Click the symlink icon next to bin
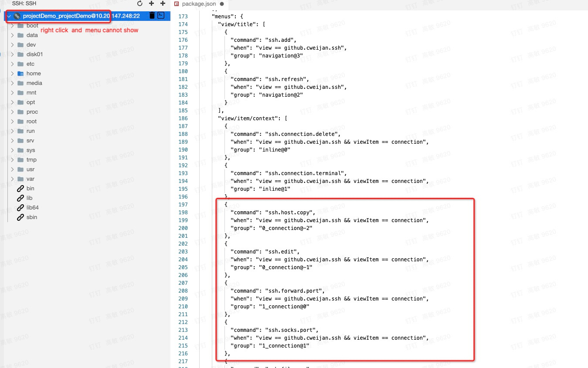Image resolution: width=588 pixels, height=368 pixels. [x=20, y=189]
